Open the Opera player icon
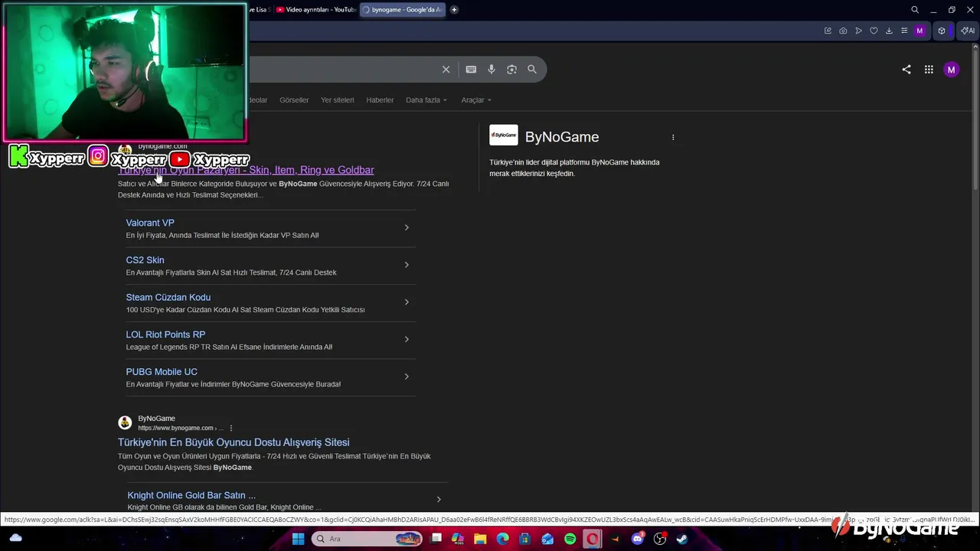This screenshot has height=551, width=980. (x=858, y=31)
